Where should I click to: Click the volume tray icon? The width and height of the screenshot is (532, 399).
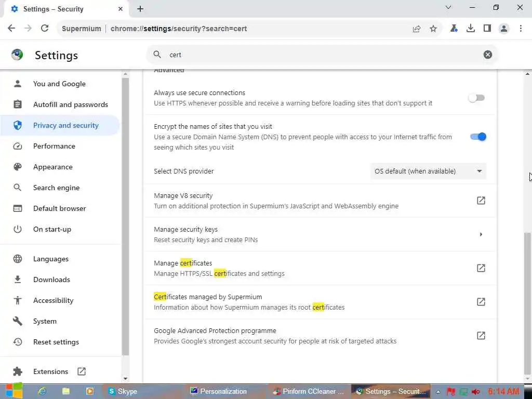pyautogui.click(x=476, y=392)
